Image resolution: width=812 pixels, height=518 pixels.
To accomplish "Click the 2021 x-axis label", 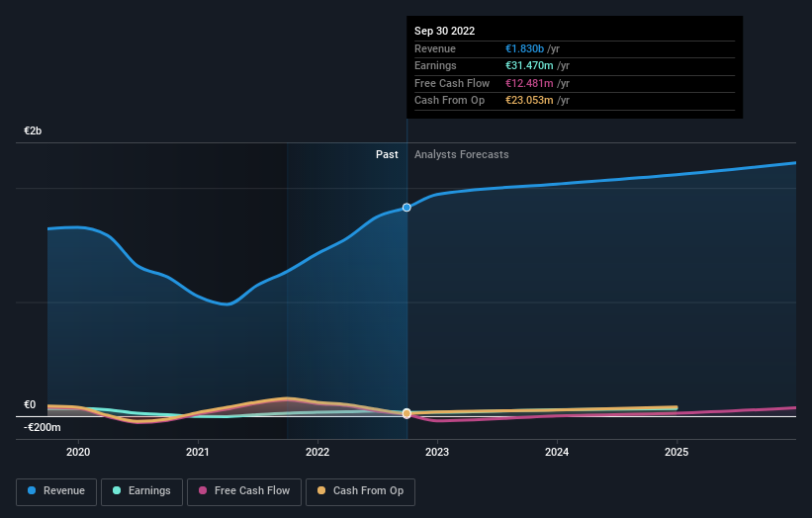I will 198,452.
